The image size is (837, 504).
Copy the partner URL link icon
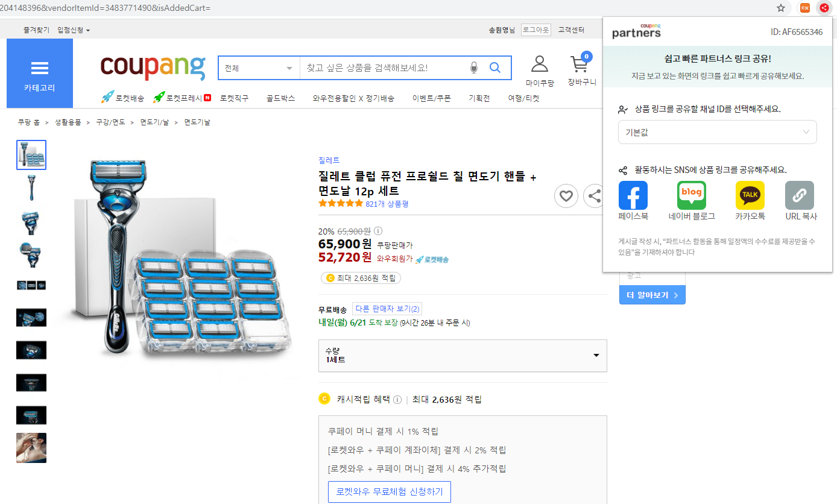tap(800, 195)
